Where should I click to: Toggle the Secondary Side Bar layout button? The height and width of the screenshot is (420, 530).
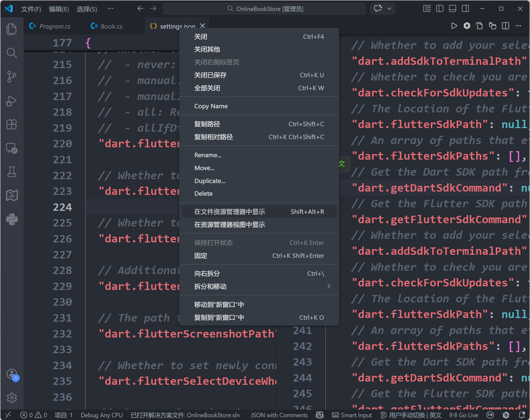[x=465, y=9]
